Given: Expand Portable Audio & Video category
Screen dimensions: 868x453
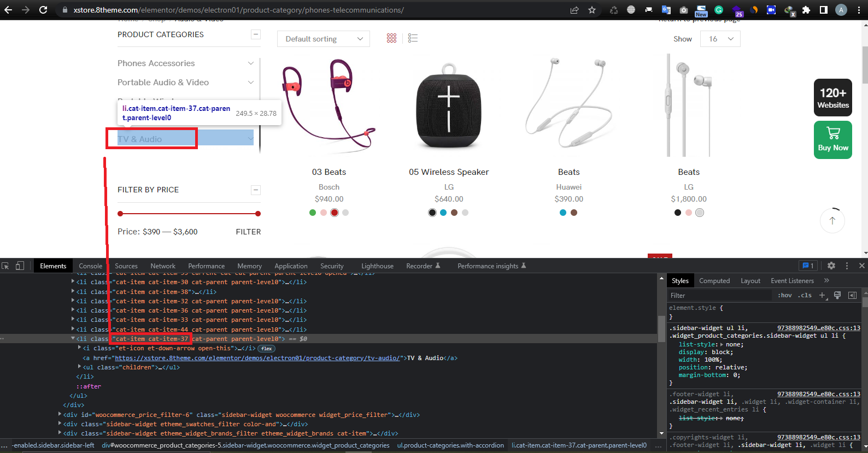Looking at the screenshot, I should [x=251, y=83].
